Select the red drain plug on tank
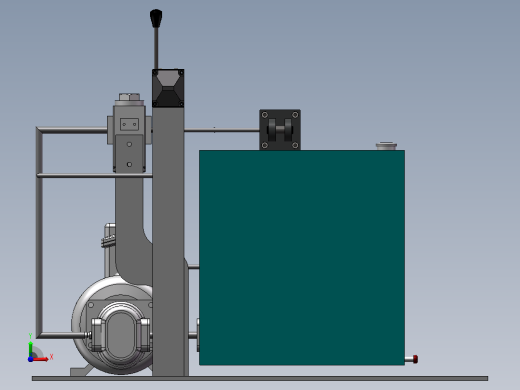This screenshot has height=390, width=520. click(415, 359)
